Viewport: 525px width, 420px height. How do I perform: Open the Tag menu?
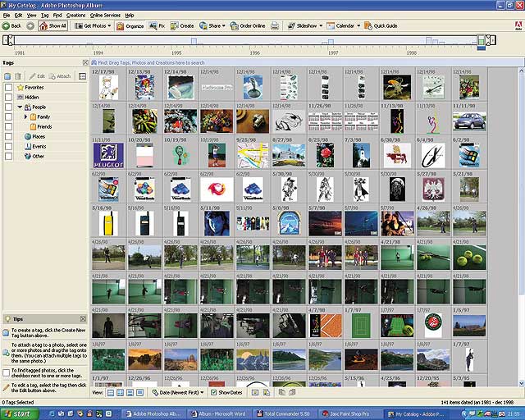(45, 16)
